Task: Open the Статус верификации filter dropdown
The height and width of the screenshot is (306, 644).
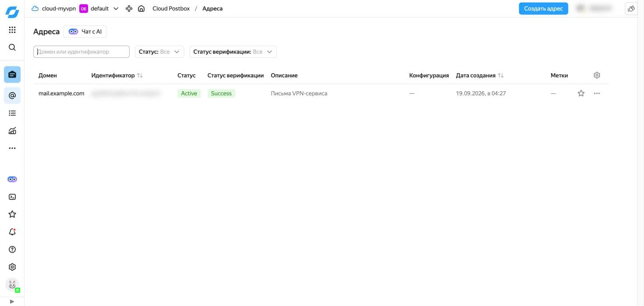Action: click(x=233, y=52)
